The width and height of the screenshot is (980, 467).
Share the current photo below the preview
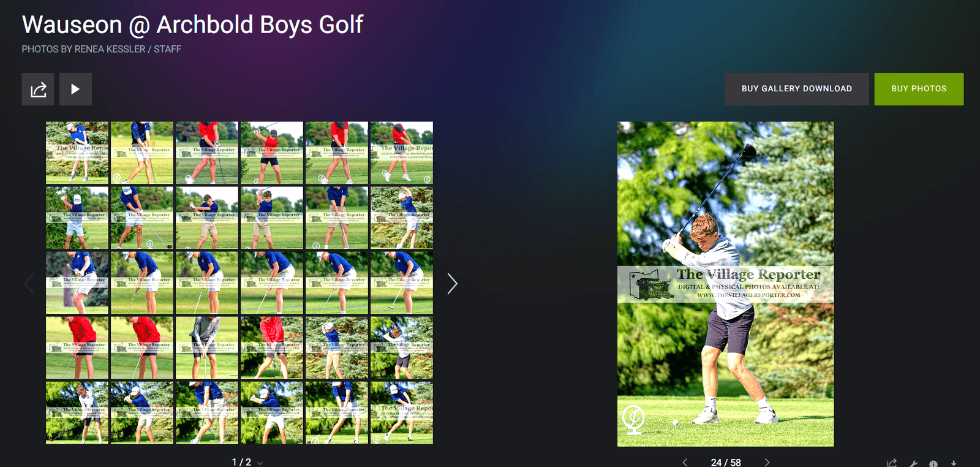pyautogui.click(x=892, y=463)
